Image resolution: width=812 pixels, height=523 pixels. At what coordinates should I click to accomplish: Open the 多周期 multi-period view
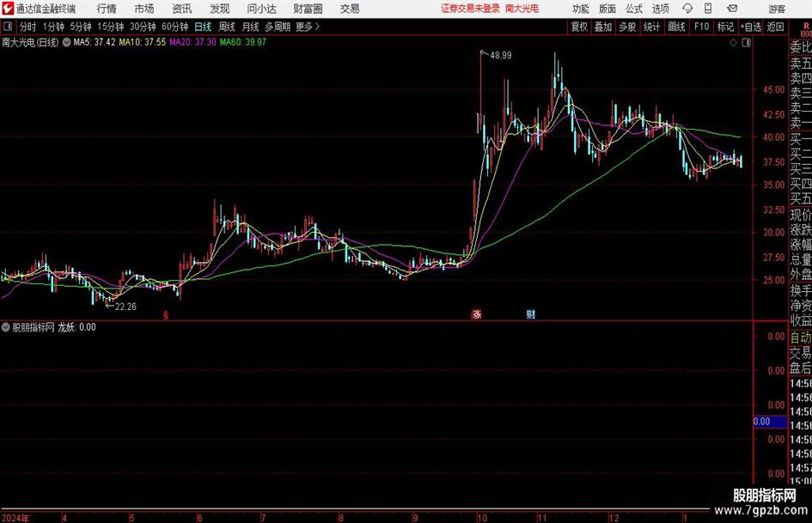click(x=278, y=27)
